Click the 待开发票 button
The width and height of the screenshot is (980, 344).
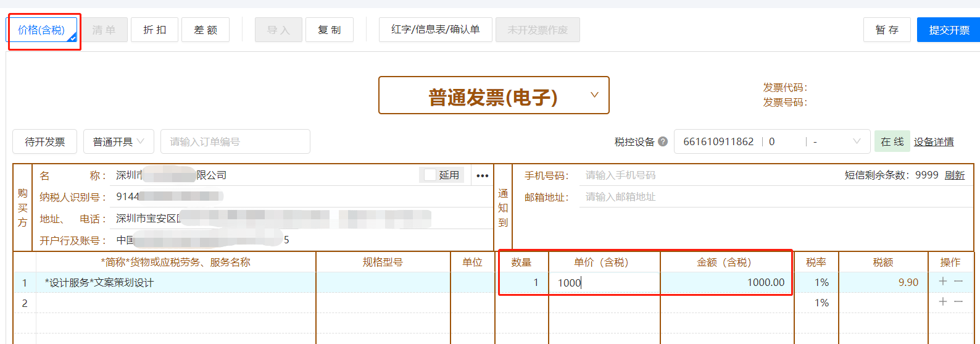pyautogui.click(x=44, y=141)
